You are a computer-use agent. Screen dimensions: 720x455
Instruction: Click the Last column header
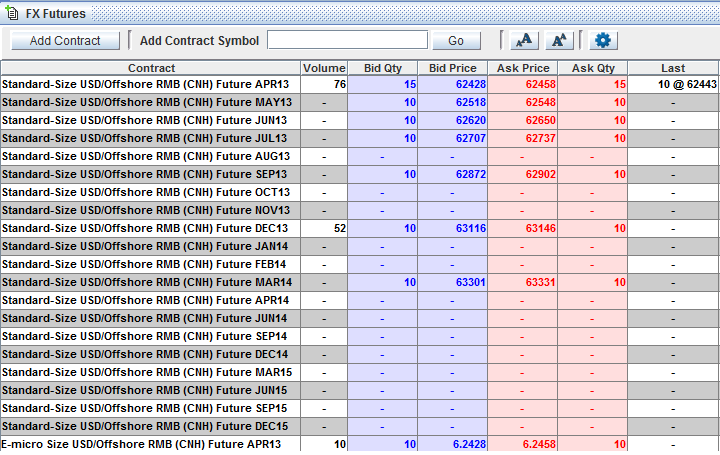click(x=673, y=68)
